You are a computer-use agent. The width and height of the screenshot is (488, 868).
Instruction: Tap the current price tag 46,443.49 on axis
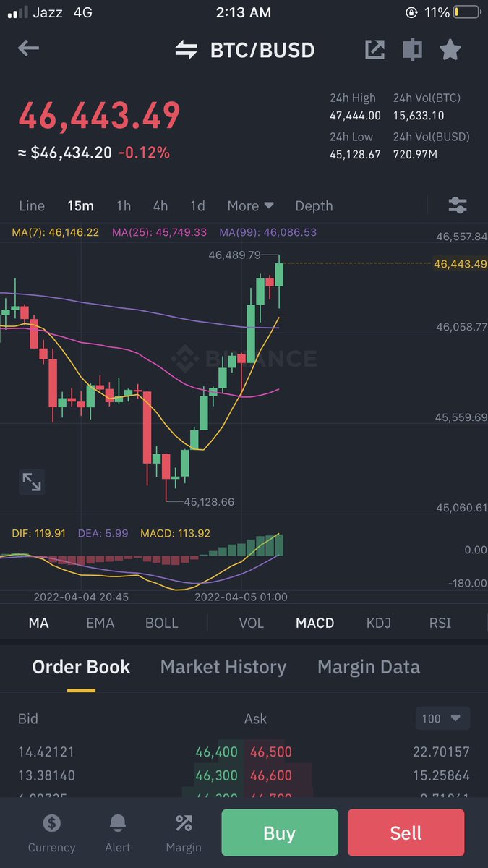[461, 264]
